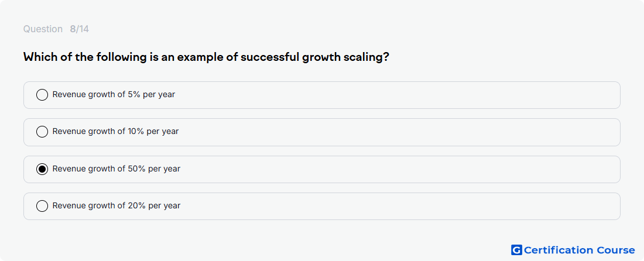Click the gray 'Question' counter label
The image size is (644, 261).
43,29
